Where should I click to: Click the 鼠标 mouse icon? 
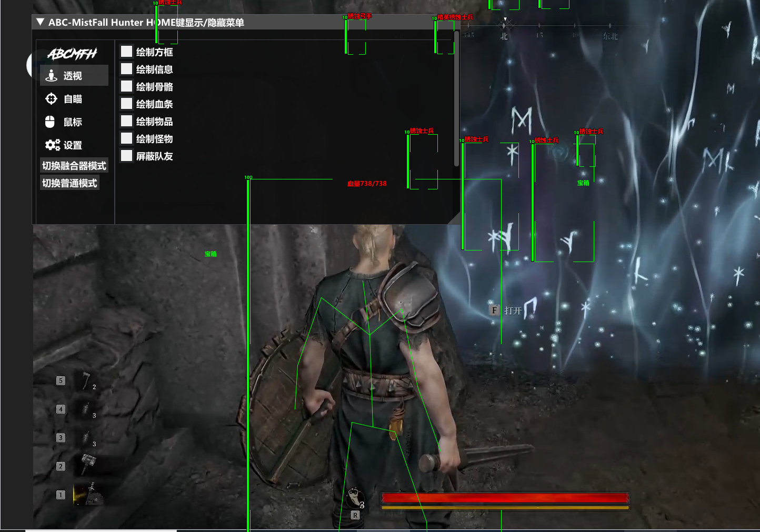(50, 122)
